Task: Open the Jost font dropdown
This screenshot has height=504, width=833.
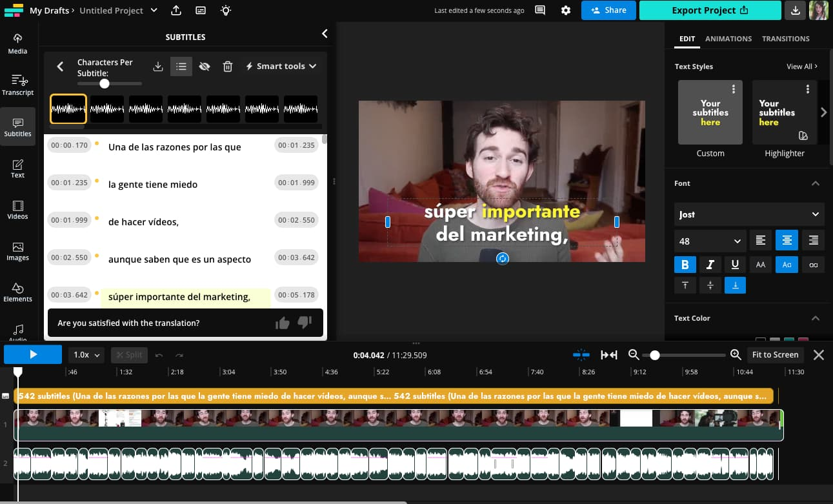Action: point(748,214)
